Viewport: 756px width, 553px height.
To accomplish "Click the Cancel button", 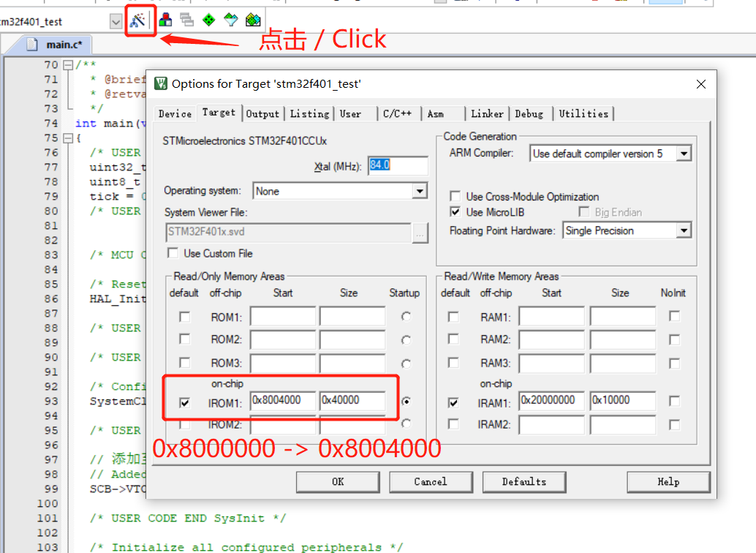I will (431, 481).
